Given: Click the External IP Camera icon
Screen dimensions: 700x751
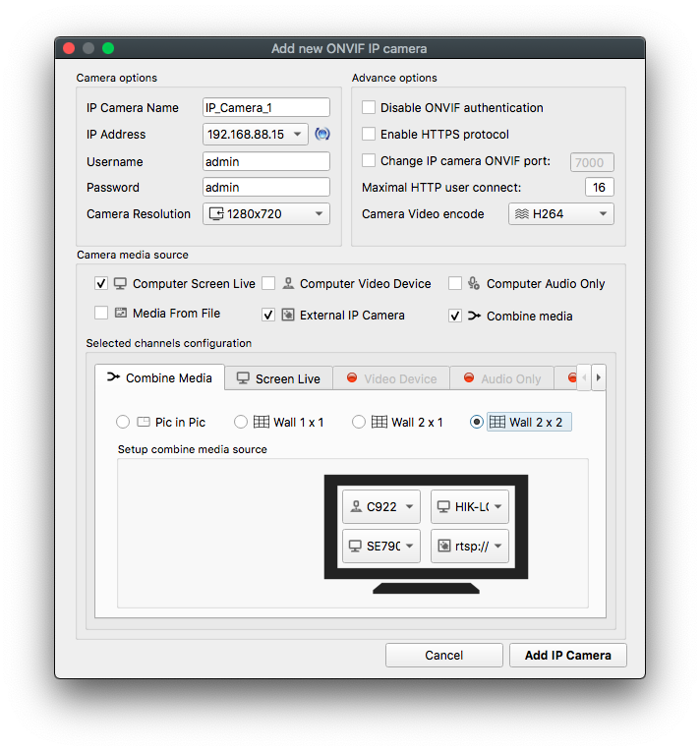Looking at the screenshot, I should 287,316.
